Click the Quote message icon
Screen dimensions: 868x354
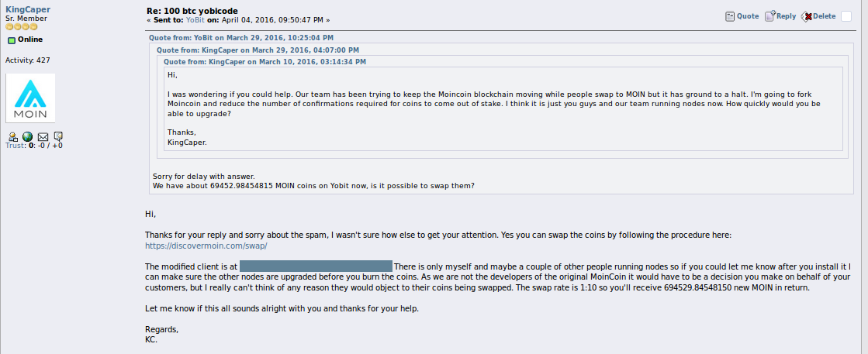[x=730, y=16]
